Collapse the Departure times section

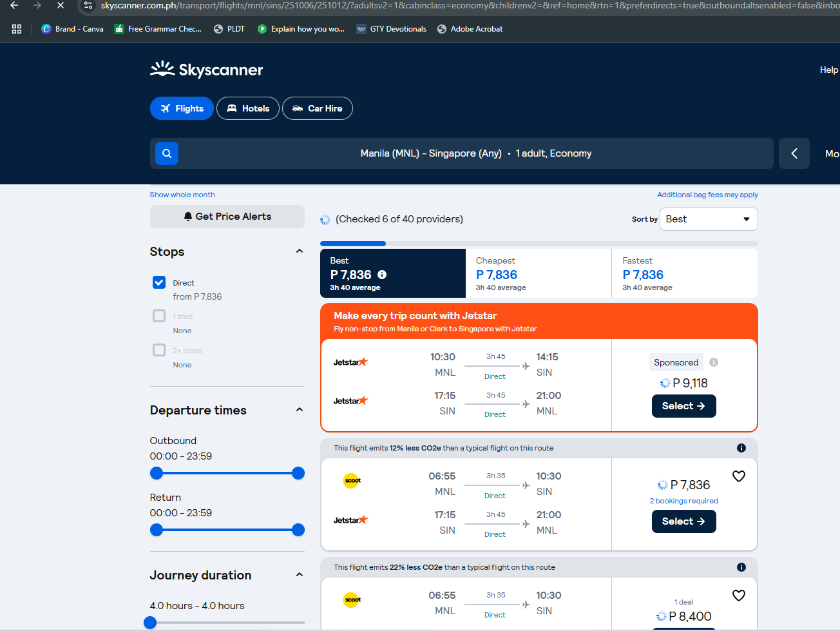(300, 410)
